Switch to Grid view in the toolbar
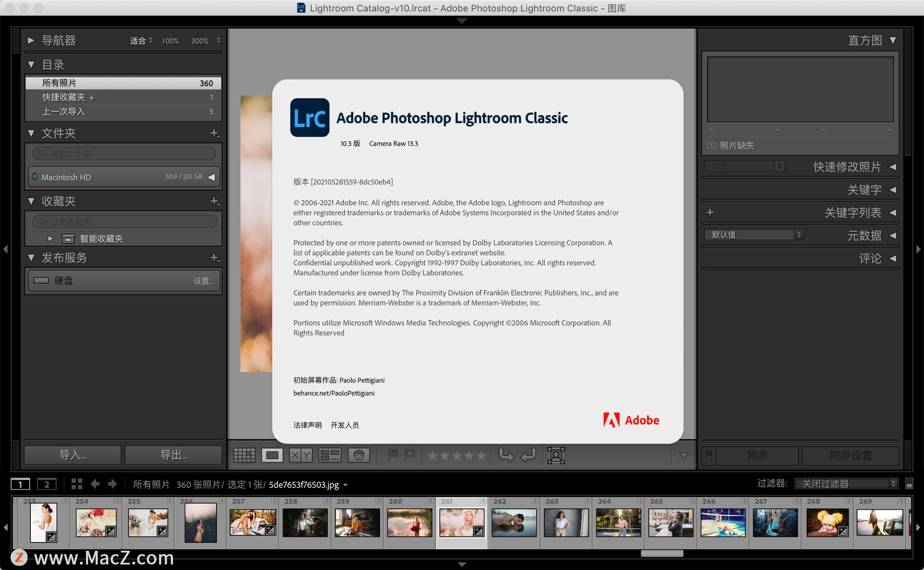Image resolution: width=924 pixels, height=570 pixels. point(244,455)
